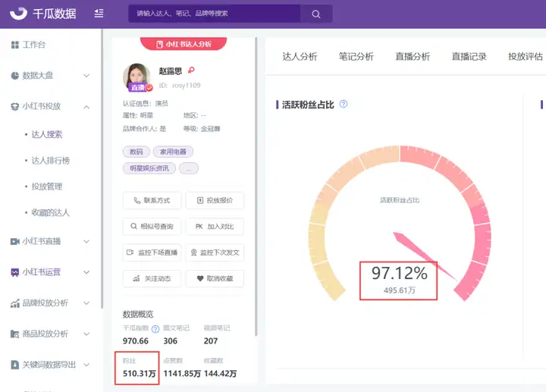Click the 小红书达人分析 badge

click(184, 43)
